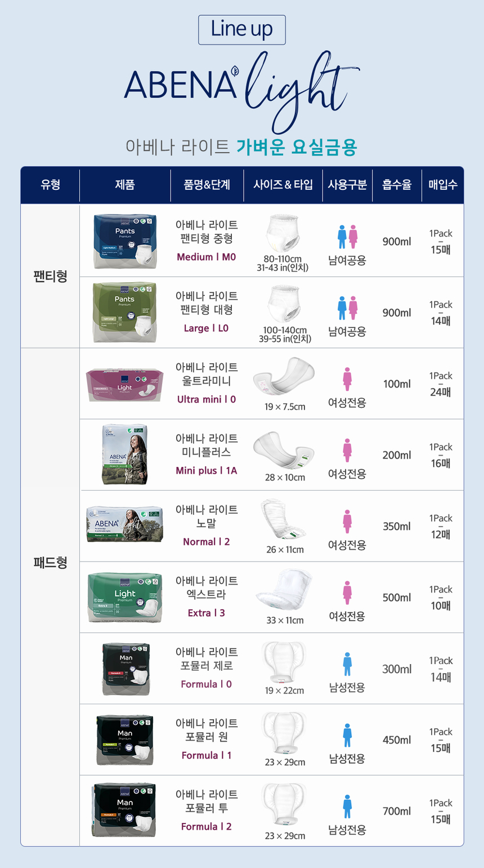Select the female icon in Ultra mini row
Screen dimensions: 484x868
[347, 379]
